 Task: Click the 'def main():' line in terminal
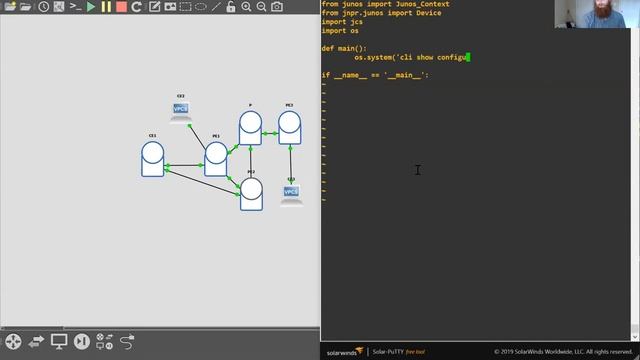[x=344, y=48]
